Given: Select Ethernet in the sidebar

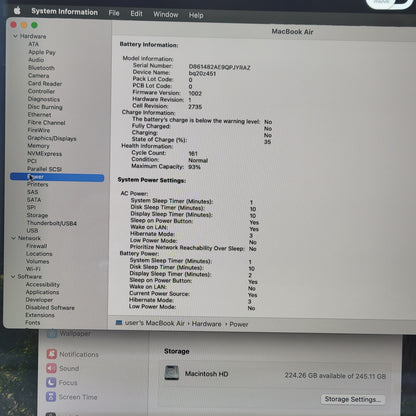Looking at the screenshot, I should point(39,115).
